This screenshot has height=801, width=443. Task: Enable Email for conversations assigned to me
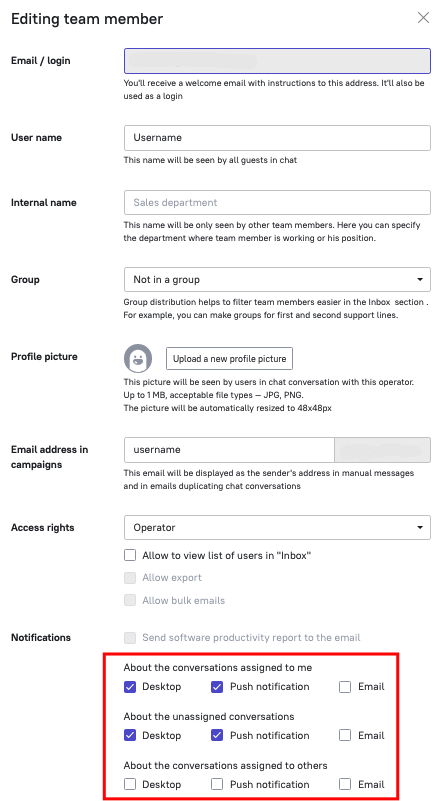[345, 687]
